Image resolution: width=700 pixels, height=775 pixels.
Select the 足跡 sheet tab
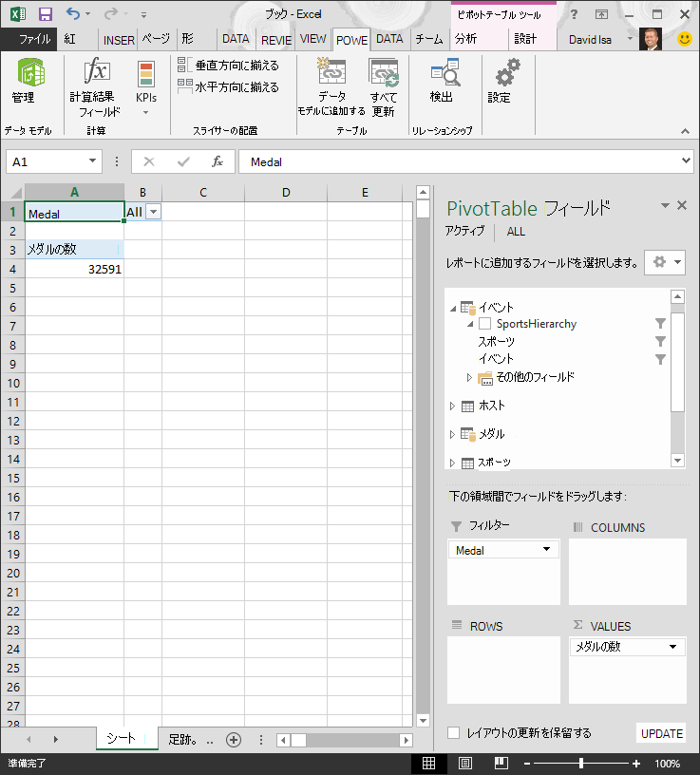[184, 740]
